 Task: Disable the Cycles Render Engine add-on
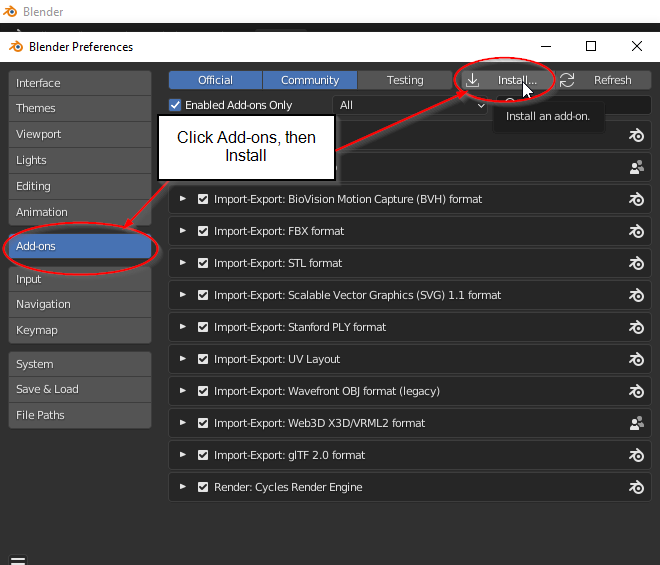(x=203, y=487)
